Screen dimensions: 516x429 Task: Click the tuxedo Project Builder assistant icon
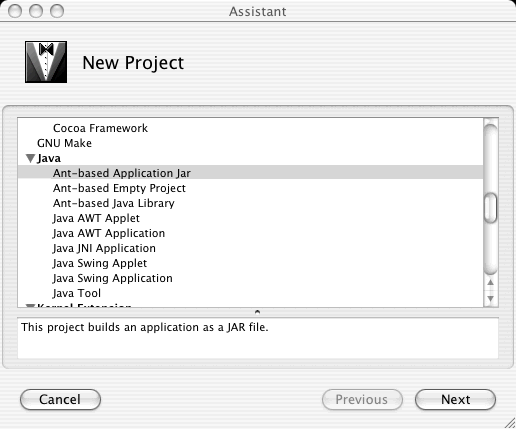[x=46, y=62]
